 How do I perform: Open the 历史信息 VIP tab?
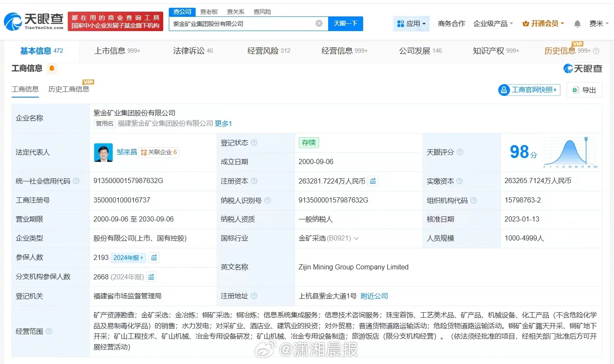pyautogui.click(x=567, y=51)
